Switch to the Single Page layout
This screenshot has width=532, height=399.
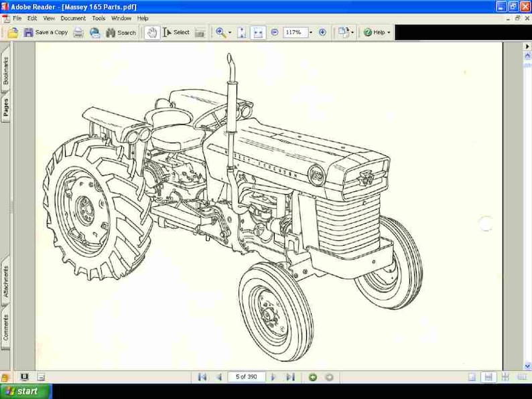[472, 377]
